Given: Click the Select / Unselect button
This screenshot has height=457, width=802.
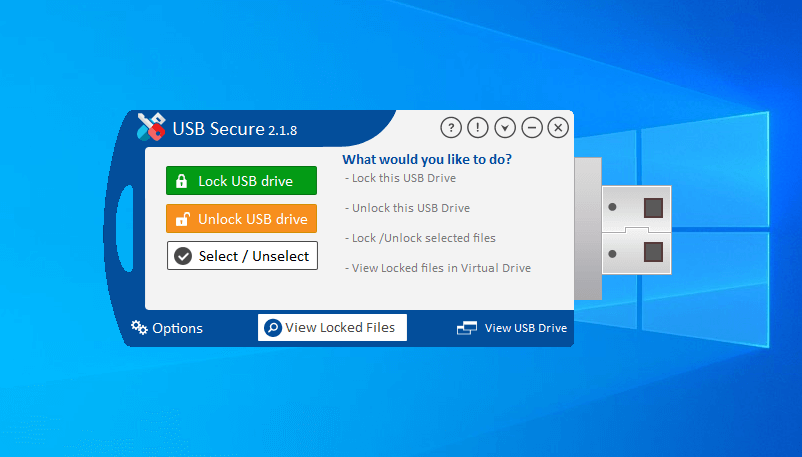Looking at the screenshot, I should pyautogui.click(x=242, y=256).
